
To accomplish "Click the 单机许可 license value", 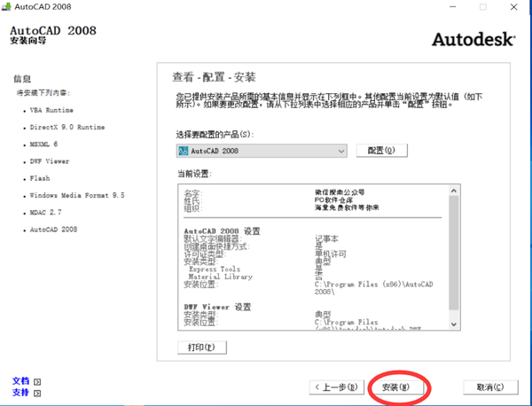I will click(x=331, y=254).
